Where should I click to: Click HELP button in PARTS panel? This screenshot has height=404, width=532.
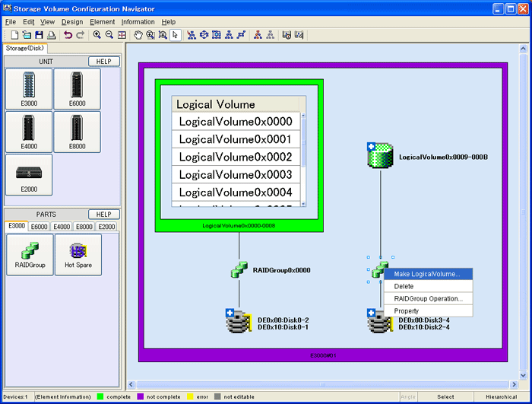(104, 214)
